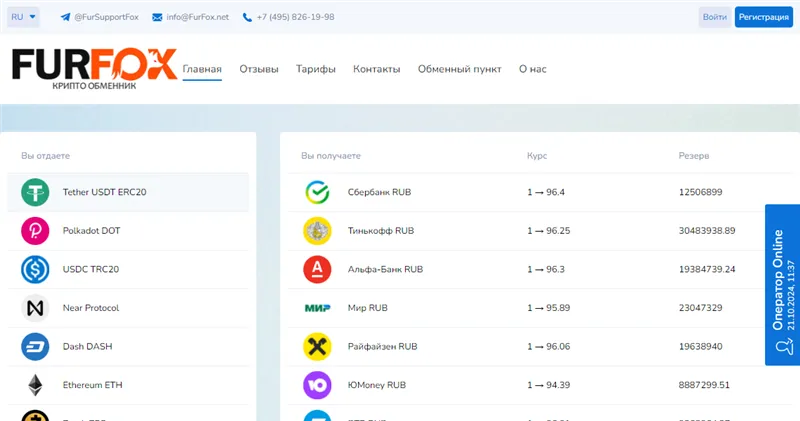The image size is (800, 421).
Task: Click the reserve value 12506899
Action: (701, 192)
